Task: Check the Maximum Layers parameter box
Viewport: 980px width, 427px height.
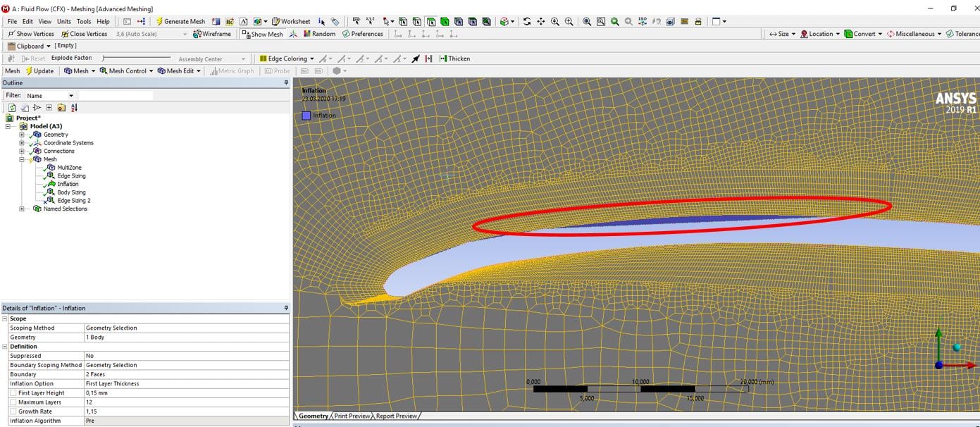Action: tap(13, 402)
